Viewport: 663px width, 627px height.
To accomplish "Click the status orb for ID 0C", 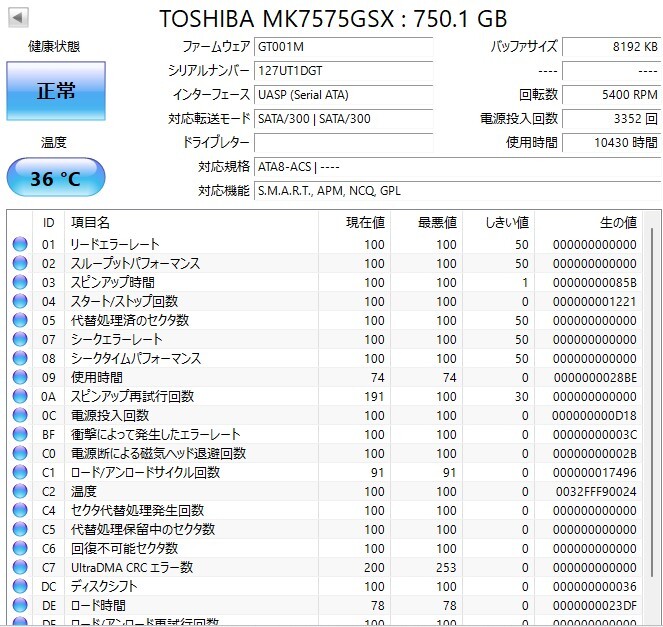I will pyautogui.click(x=20, y=416).
